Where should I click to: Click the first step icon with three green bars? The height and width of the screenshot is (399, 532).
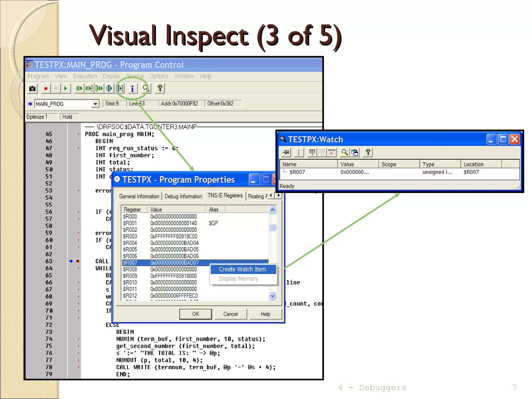click(x=79, y=89)
